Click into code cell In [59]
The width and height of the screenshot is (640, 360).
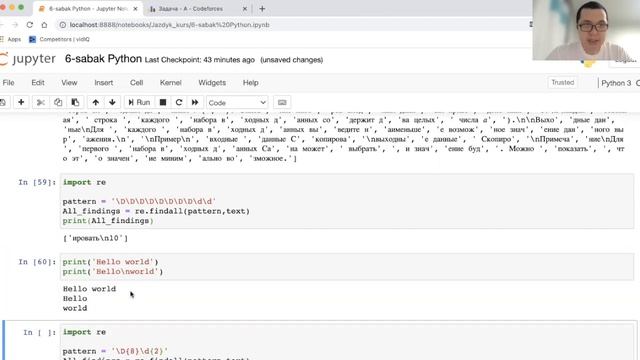coord(347,201)
